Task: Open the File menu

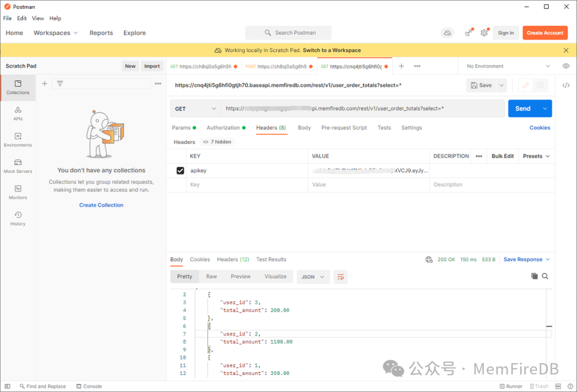Action: (x=7, y=18)
